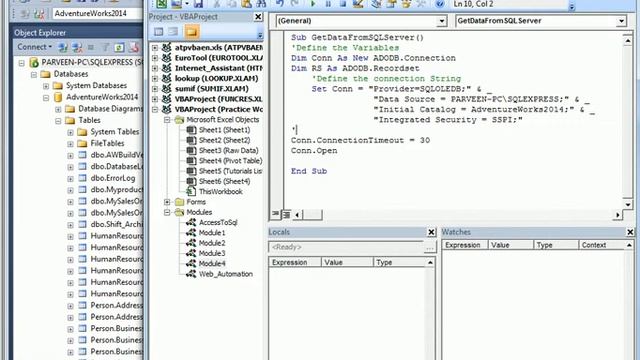Toggle Design Mode icon
The height and width of the screenshot is (360, 640).
[x=358, y=4]
